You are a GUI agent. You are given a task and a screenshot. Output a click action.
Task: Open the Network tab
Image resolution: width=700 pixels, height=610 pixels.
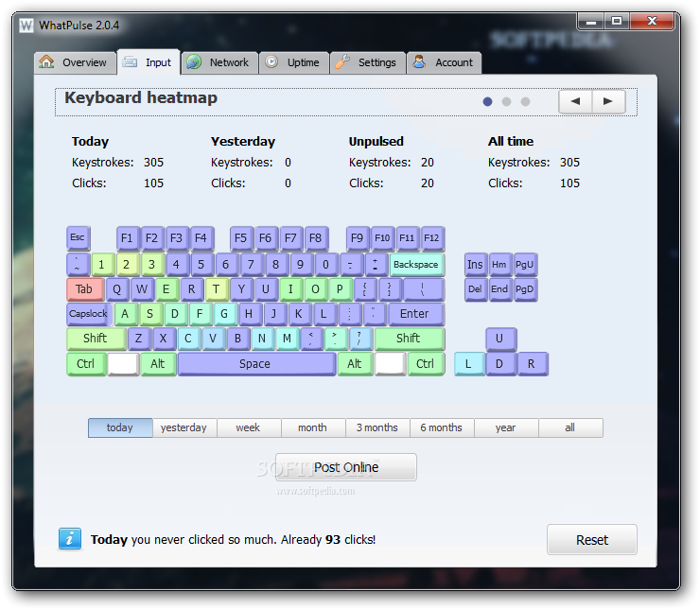219,62
